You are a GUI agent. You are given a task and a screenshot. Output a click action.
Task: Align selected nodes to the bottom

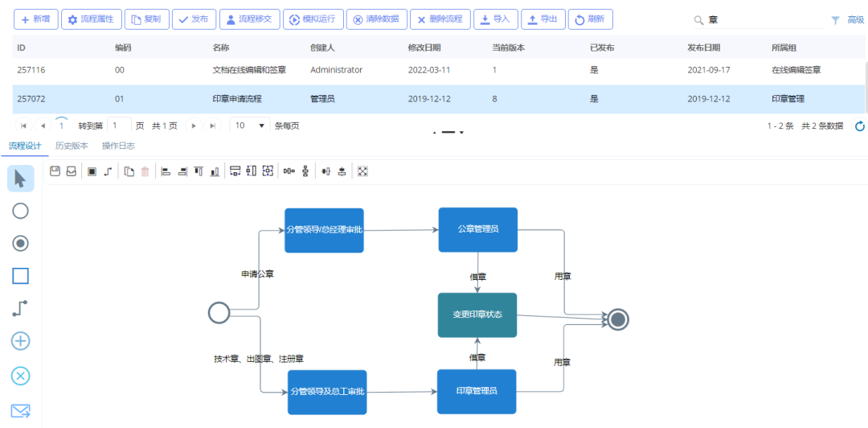click(215, 171)
